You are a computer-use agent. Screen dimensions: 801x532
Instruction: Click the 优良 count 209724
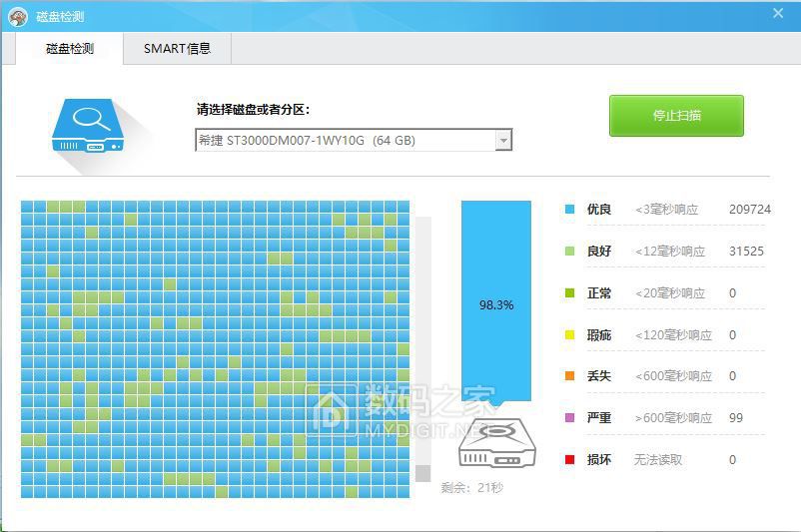(x=750, y=210)
